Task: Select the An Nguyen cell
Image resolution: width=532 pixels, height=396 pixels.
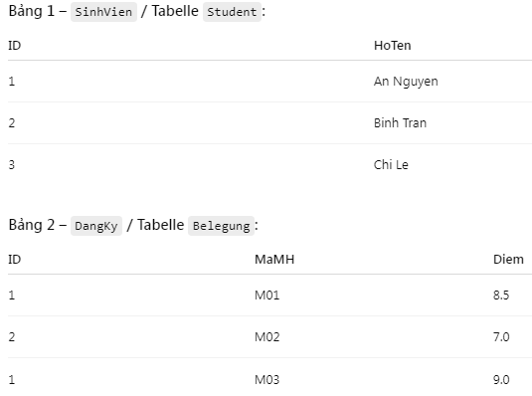Action: [x=406, y=82]
